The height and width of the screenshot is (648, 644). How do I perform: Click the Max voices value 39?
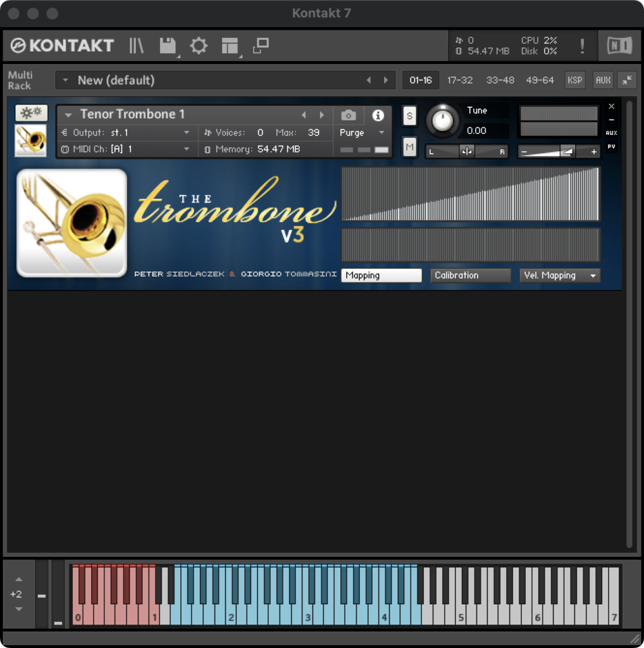(314, 133)
